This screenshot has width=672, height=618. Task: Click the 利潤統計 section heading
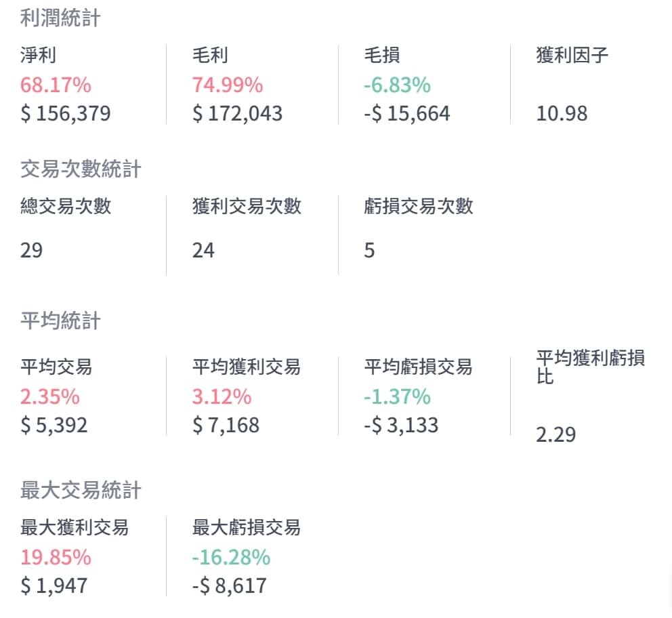[x=60, y=18]
